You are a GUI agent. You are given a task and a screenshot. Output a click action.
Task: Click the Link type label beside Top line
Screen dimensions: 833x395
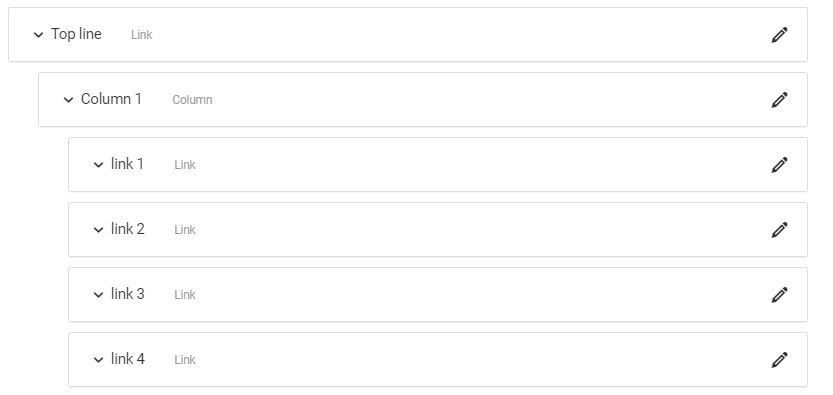[x=142, y=35]
